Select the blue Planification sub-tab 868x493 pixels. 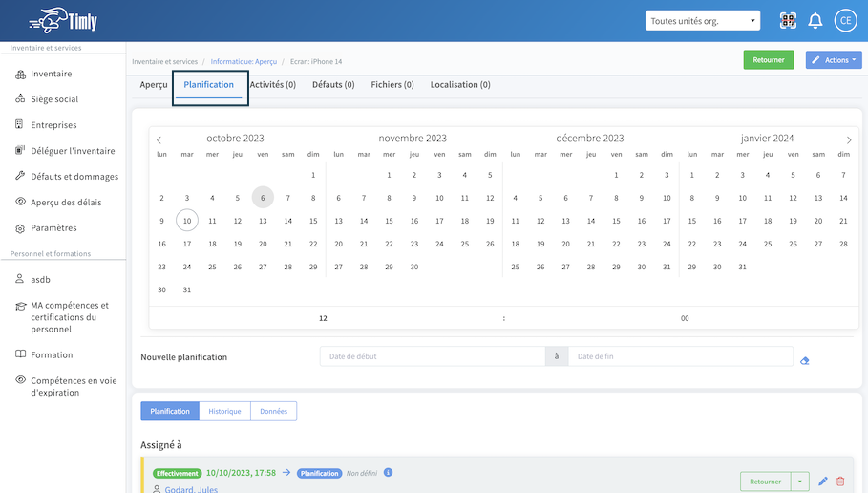tap(170, 411)
